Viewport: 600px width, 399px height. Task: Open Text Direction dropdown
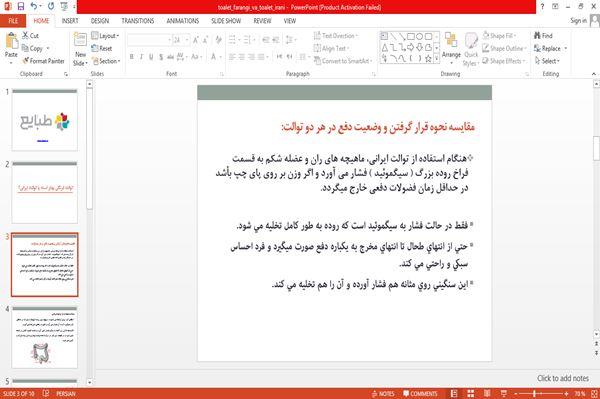click(336, 36)
